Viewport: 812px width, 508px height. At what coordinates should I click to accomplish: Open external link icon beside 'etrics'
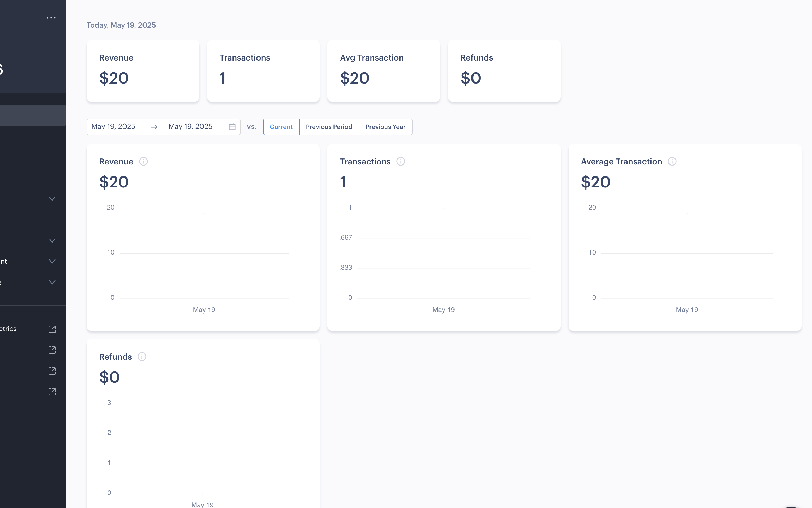[52, 329]
